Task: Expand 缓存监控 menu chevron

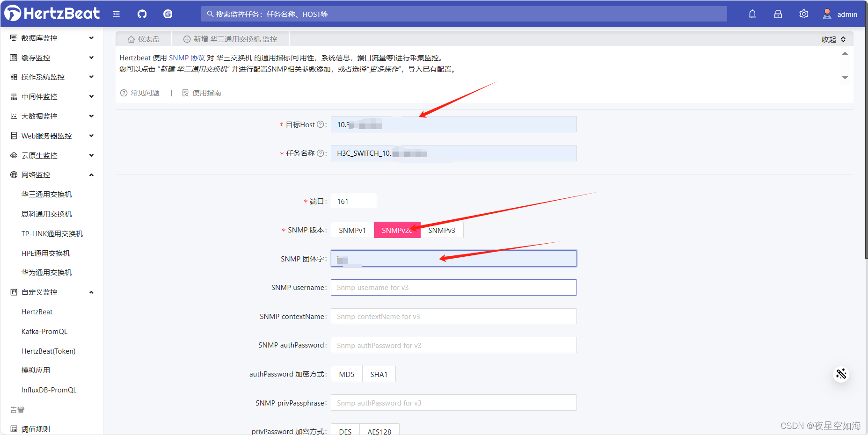Action: (x=91, y=58)
